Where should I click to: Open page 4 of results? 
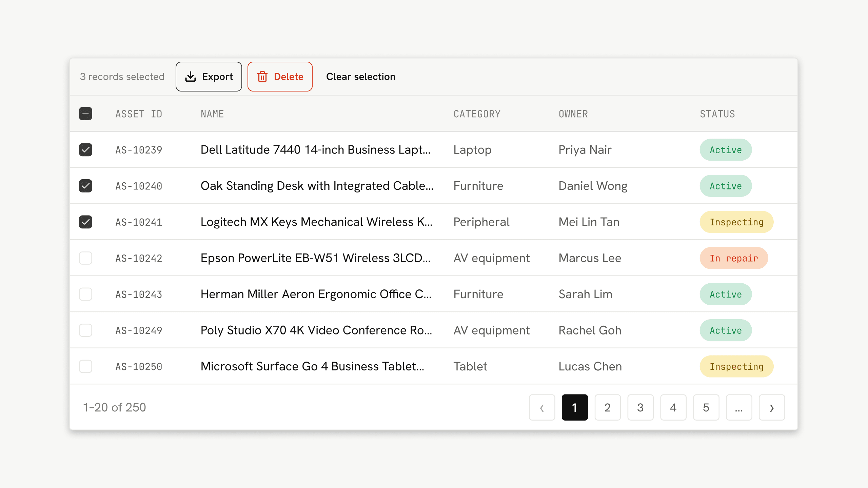pyautogui.click(x=673, y=407)
